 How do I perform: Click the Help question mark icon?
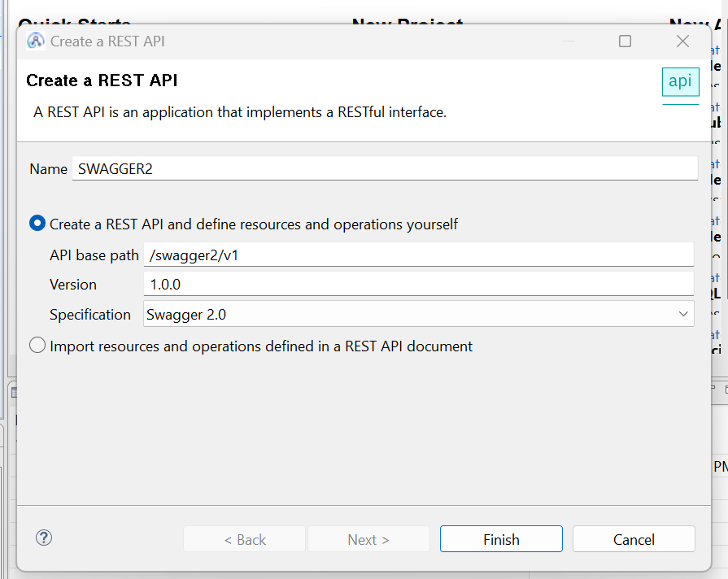[43, 538]
